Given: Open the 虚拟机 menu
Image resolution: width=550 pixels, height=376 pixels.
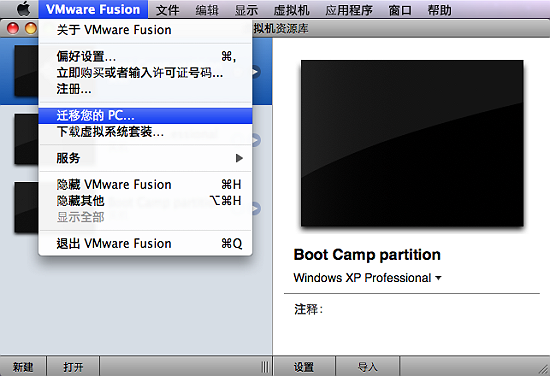Looking at the screenshot, I should coord(291,10).
